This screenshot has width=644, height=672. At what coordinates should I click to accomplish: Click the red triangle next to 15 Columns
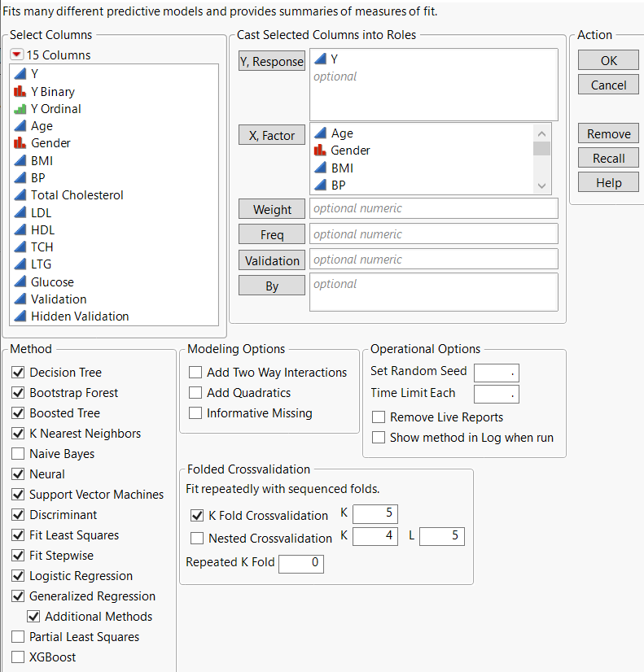click(x=17, y=55)
